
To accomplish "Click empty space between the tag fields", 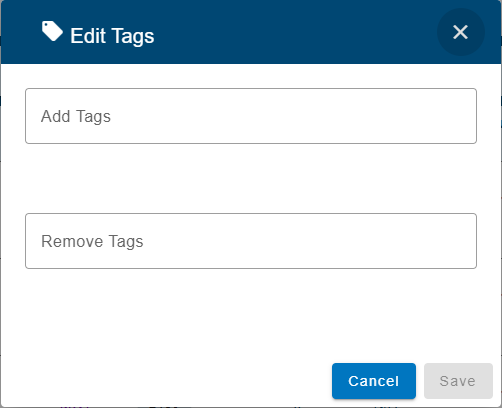I will coord(251,178).
